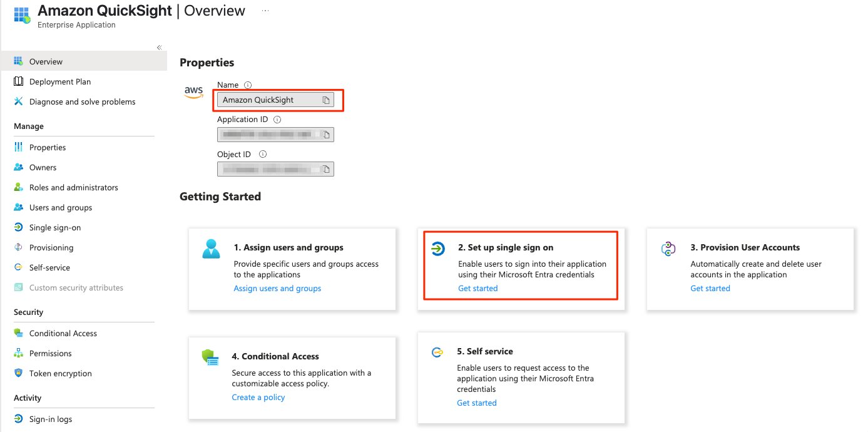Follow the Assign users and groups link
Viewport: 868px width, 432px height.
(x=277, y=289)
